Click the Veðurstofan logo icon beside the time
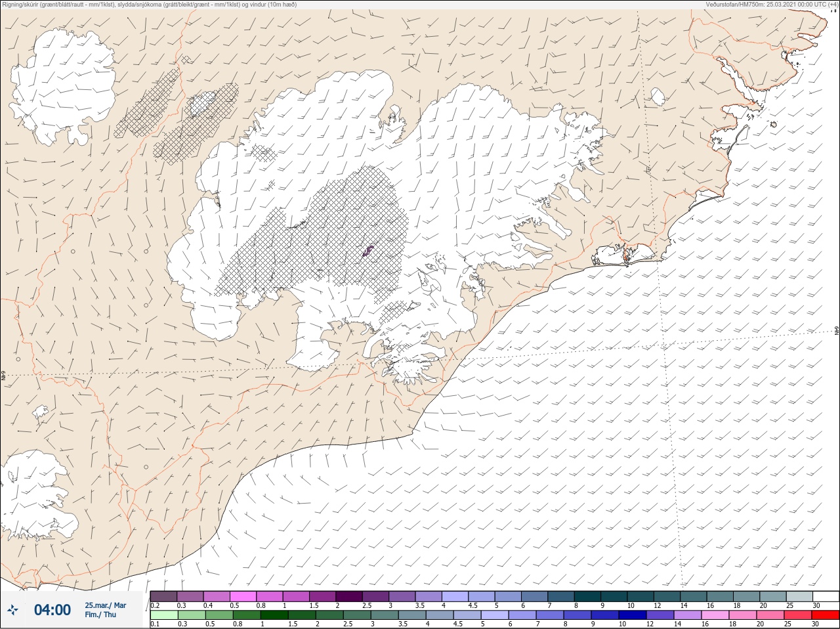 tap(12, 610)
